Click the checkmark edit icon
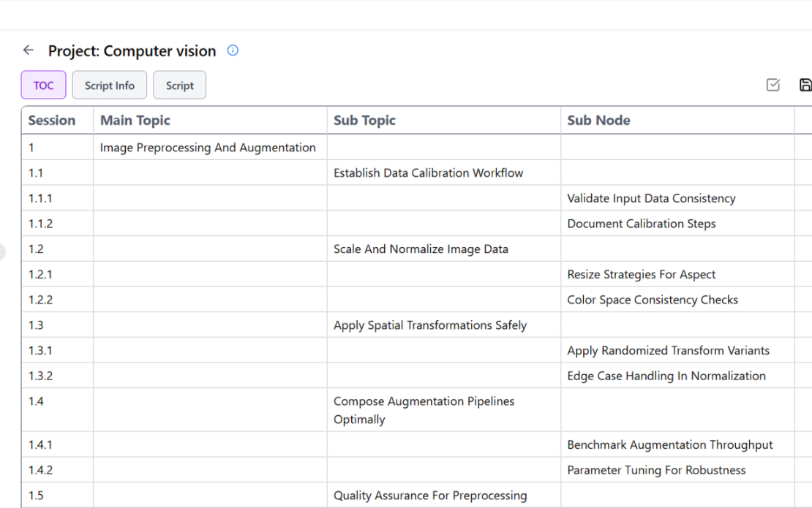812x508 pixels. tap(772, 85)
